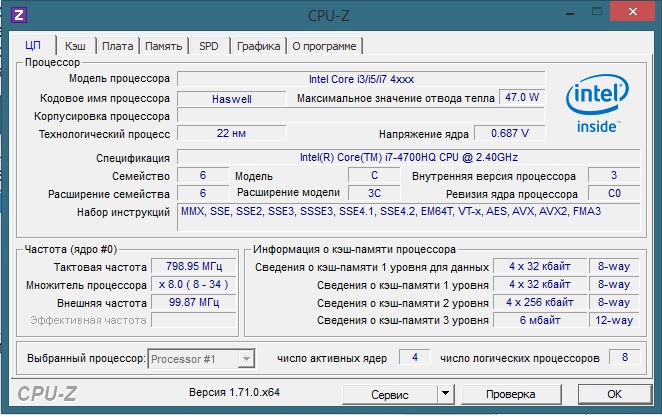
Task: Click the Проверка button
Action: (x=511, y=394)
